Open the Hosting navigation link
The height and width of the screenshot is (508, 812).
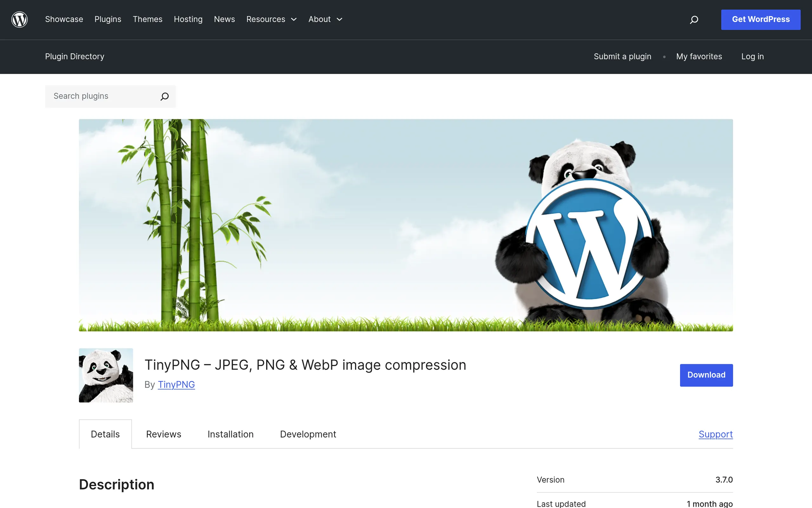188,19
